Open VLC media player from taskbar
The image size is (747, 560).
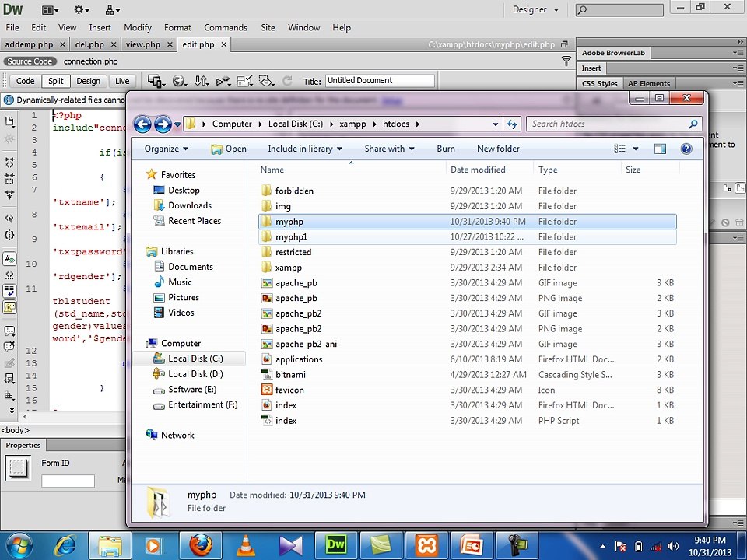coord(245,546)
